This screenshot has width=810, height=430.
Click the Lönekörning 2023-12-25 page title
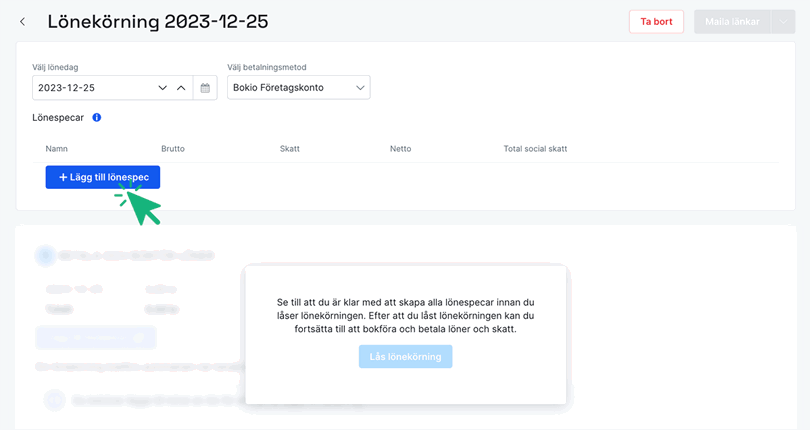click(x=157, y=22)
